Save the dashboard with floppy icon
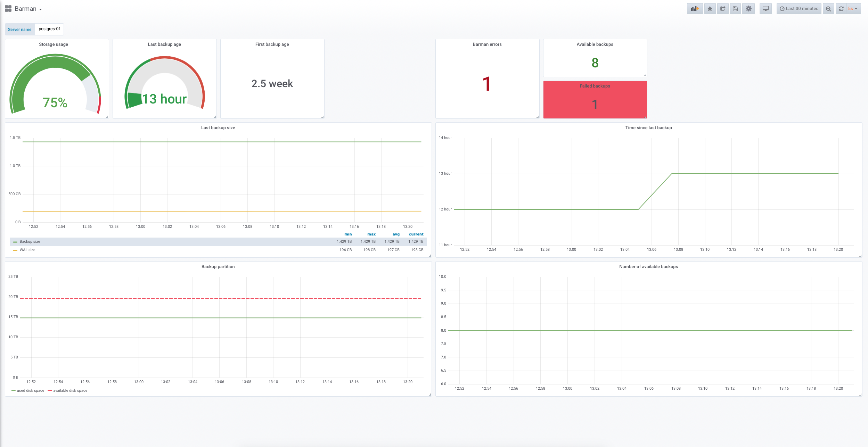Screen dimensions: 868x447 click(x=735, y=9)
